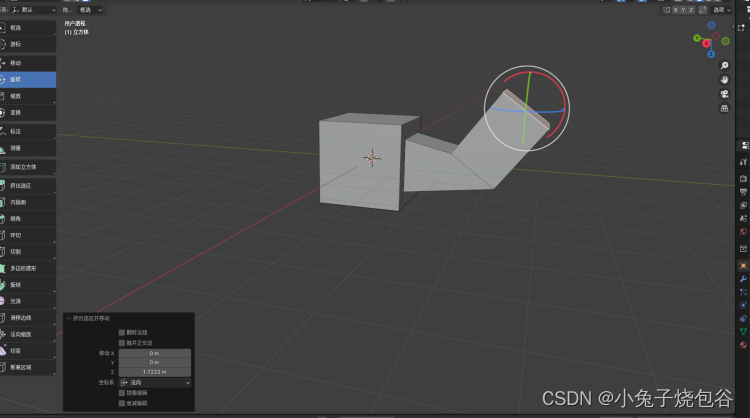The width and height of the screenshot is (750, 418).
Task: Open the 框选 drag mode dropdown
Action: tap(90, 10)
